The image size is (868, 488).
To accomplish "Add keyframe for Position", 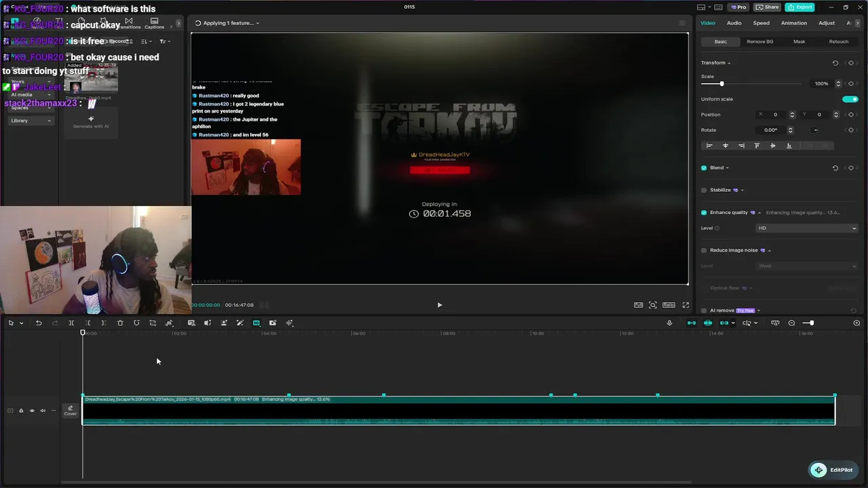I will [x=851, y=115].
